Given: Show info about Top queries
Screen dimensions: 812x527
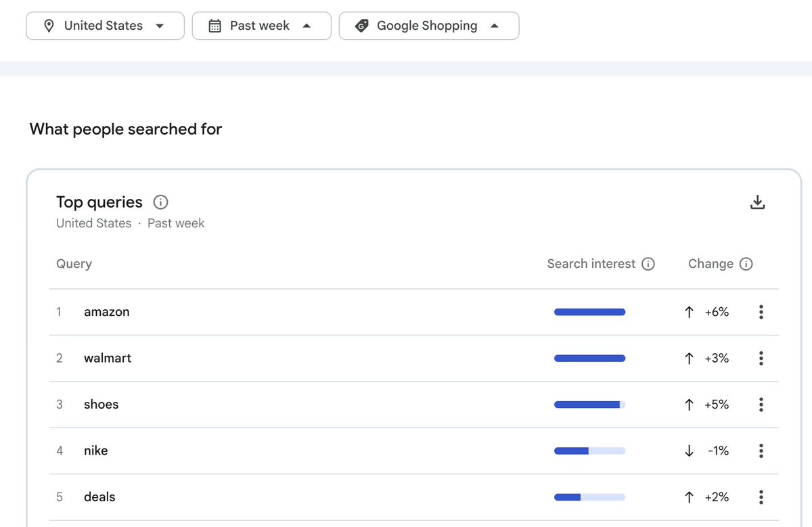Looking at the screenshot, I should pyautogui.click(x=160, y=202).
